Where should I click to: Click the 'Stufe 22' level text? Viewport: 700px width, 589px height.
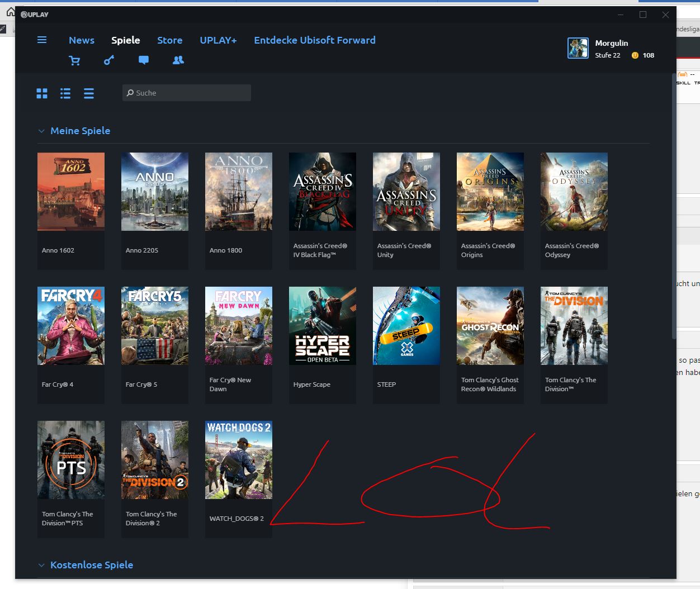pyautogui.click(x=608, y=55)
